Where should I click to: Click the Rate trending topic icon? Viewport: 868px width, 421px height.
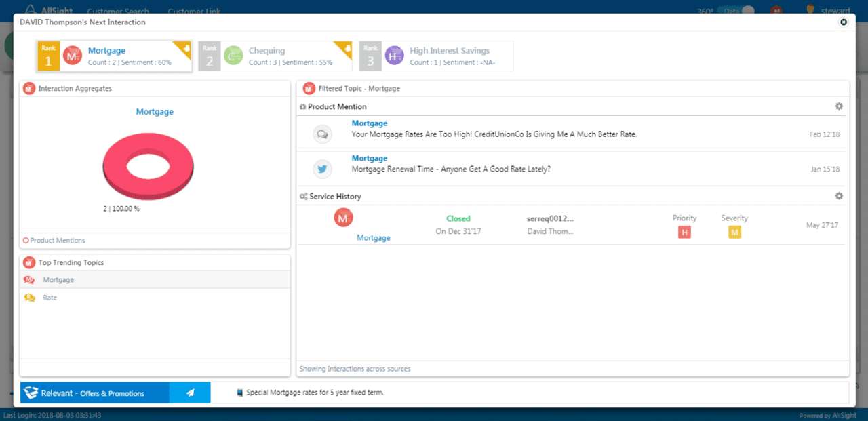(30, 298)
